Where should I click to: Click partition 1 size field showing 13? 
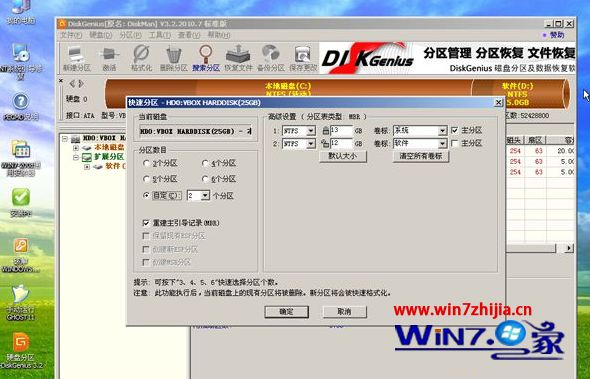[341, 131]
